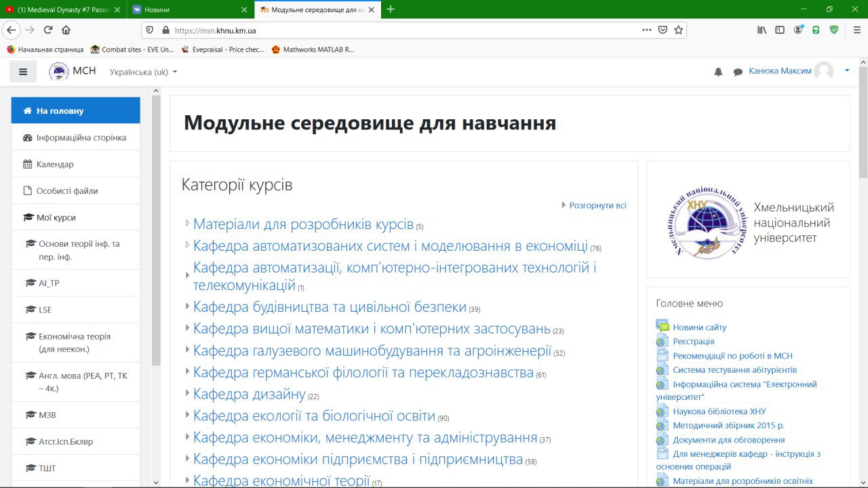
Task: Reload the page with refresh icon
Action: point(48,30)
